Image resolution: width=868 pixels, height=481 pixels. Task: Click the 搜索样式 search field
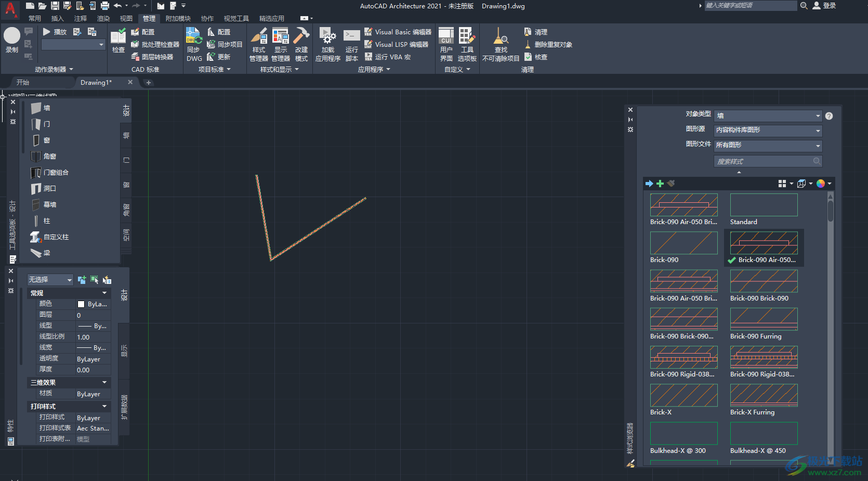(x=768, y=161)
